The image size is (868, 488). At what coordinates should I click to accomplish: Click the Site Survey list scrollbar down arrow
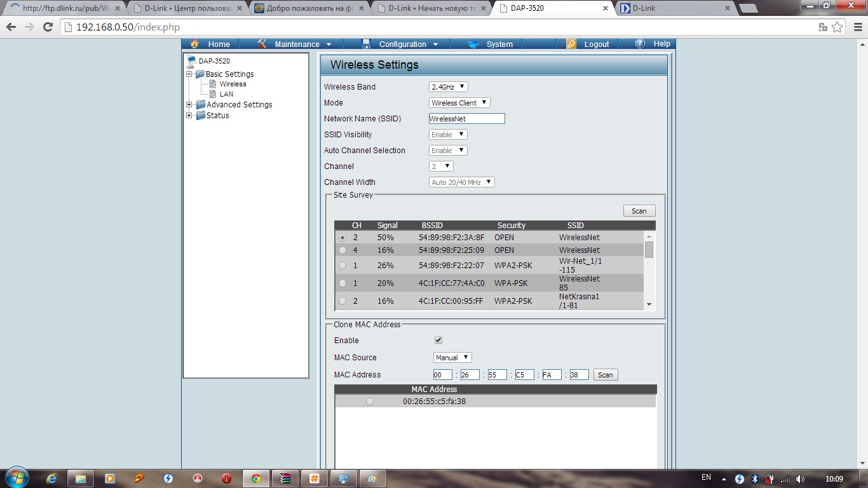coord(649,304)
